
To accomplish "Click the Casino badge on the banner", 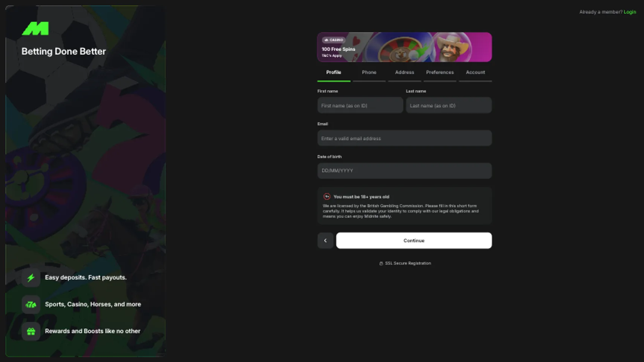I will coord(335,39).
